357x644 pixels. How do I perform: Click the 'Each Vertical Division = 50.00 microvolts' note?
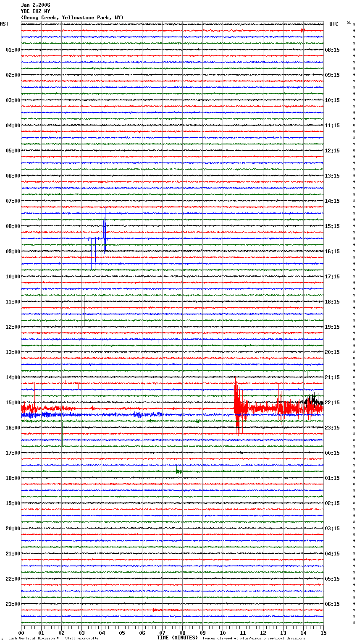(53, 639)
